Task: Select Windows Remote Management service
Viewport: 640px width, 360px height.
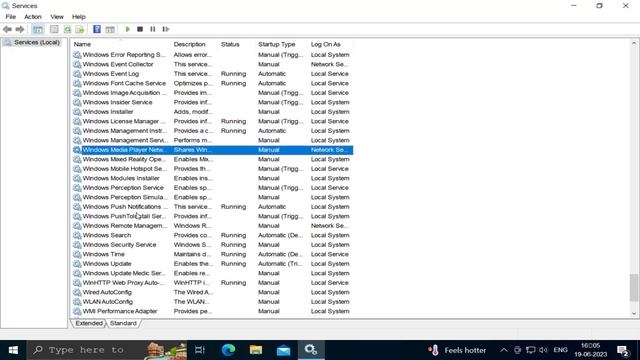Action: (x=213, y=226)
